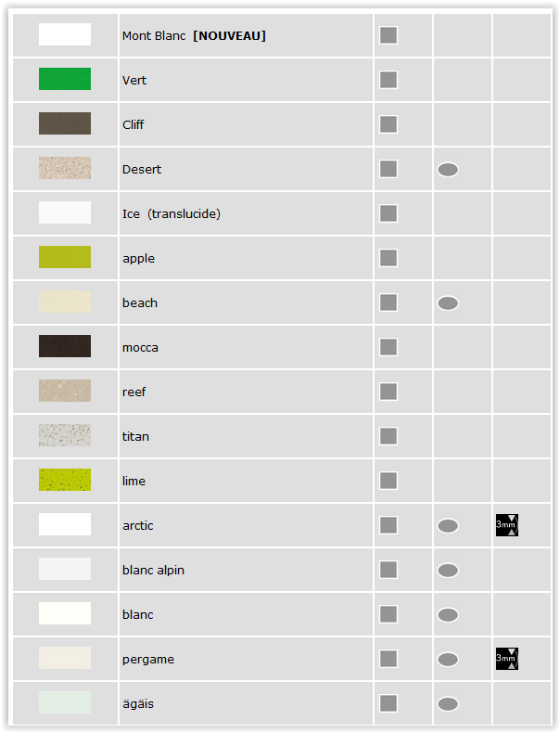
Task: Select the square icon for lime
Action: pyautogui.click(x=388, y=481)
